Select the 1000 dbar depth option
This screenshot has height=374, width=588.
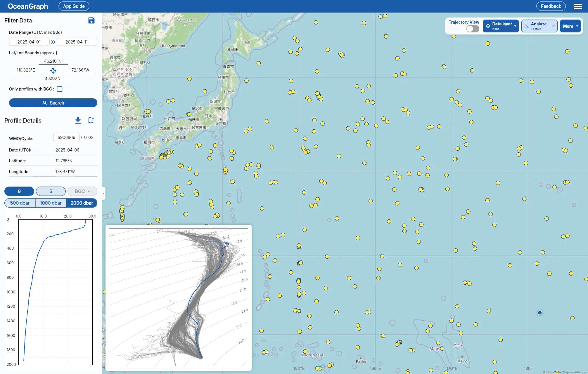51,203
